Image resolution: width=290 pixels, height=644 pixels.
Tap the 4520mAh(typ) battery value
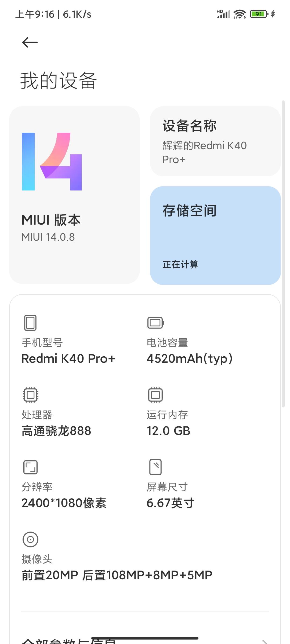(x=190, y=359)
